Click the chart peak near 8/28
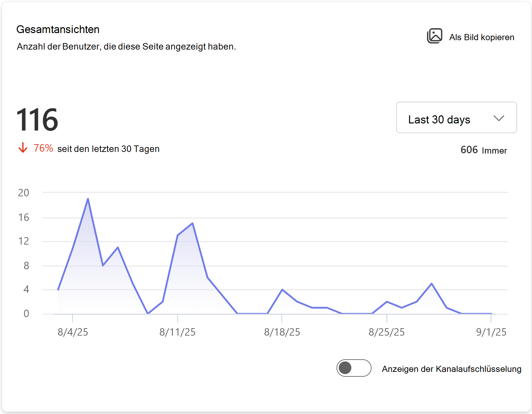This screenshot has width=532, height=414. click(x=432, y=284)
